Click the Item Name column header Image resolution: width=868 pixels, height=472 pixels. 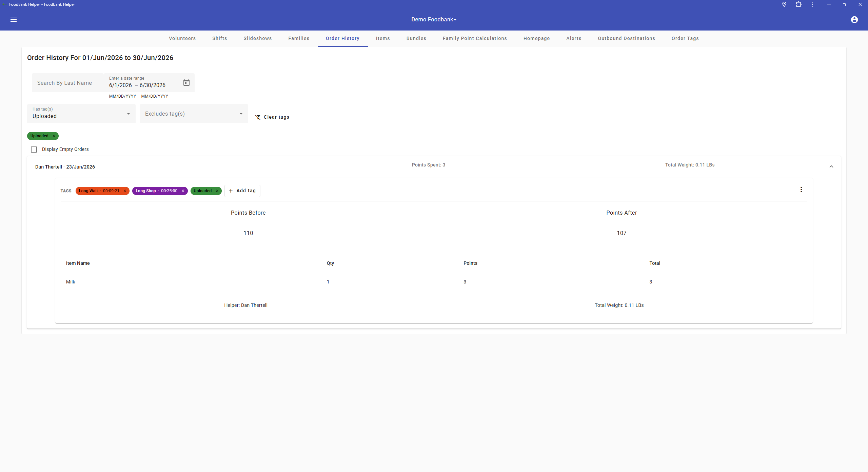pyautogui.click(x=78, y=263)
